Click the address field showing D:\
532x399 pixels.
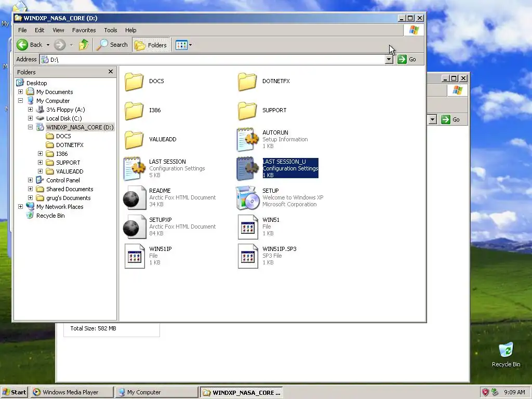point(212,59)
